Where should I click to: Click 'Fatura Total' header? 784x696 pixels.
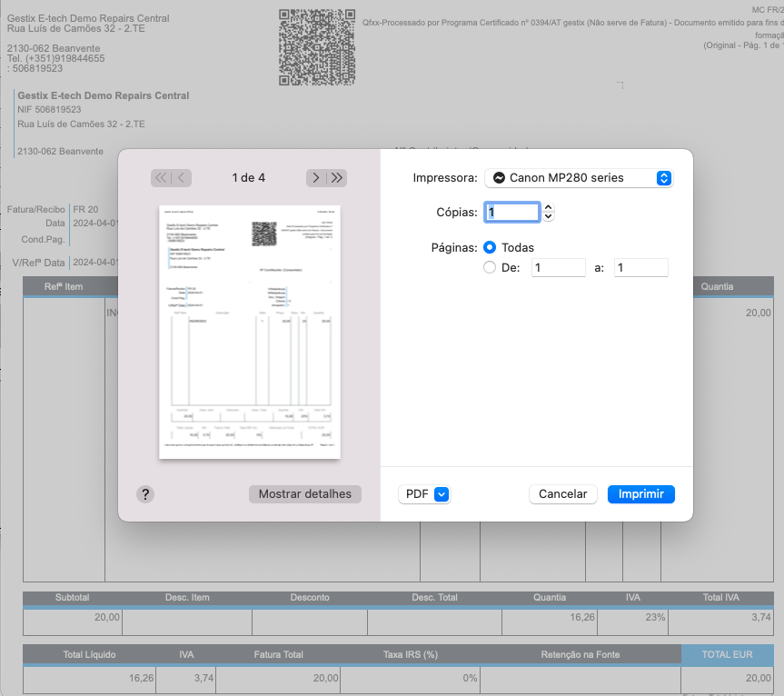point(279,654)
